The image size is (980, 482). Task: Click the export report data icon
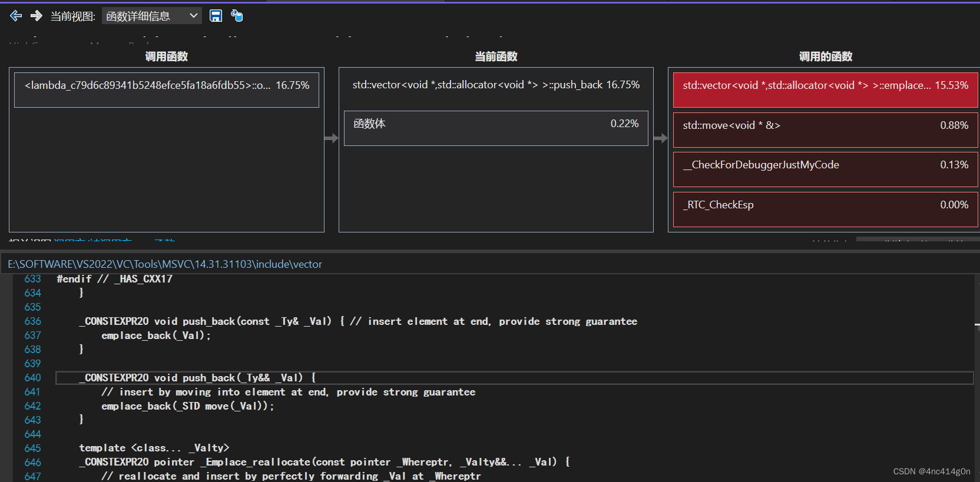(237, 16)
